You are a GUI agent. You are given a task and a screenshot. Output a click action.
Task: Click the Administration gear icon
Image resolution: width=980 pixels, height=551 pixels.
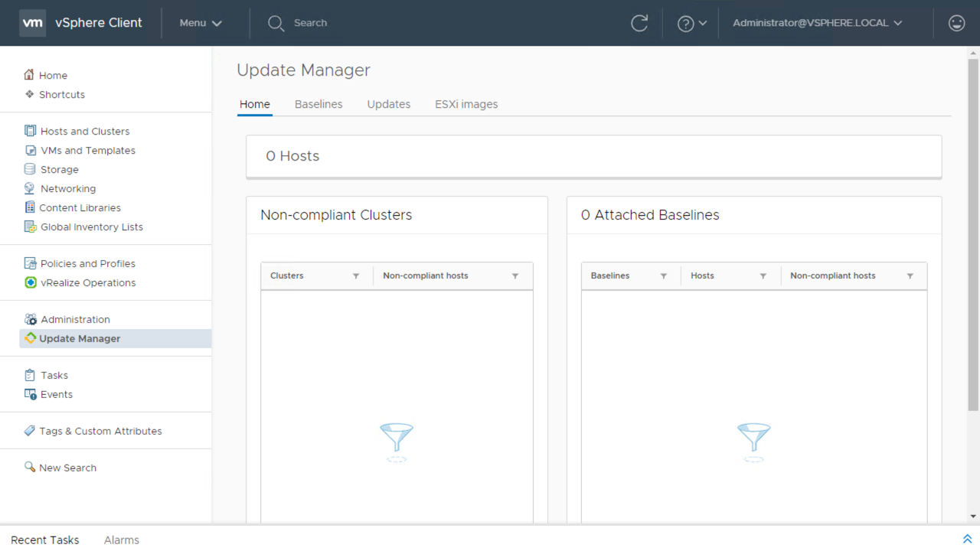(30, 319)
